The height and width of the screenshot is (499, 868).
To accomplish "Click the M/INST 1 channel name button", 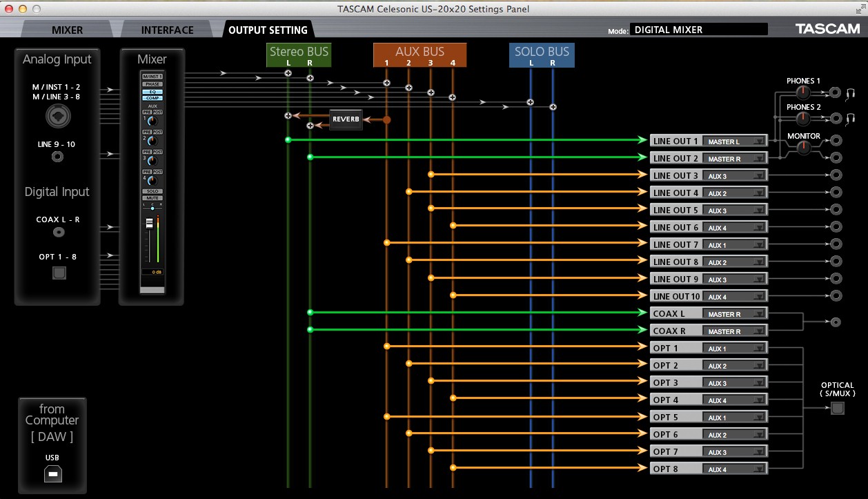I will (152, 77).
